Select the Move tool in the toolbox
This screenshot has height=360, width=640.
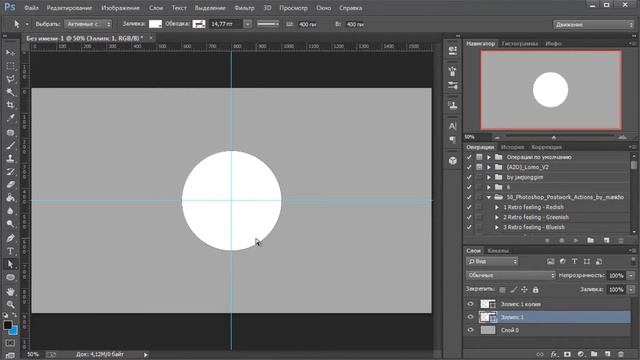click(11, 53)
